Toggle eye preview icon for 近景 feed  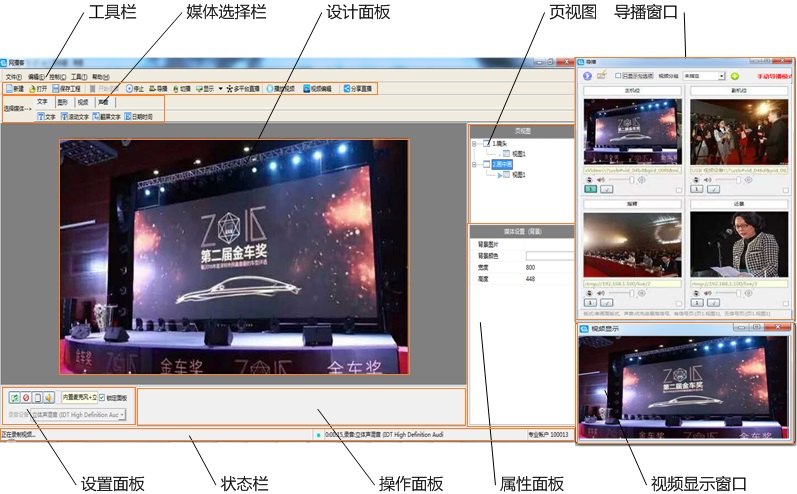point(748,293)
